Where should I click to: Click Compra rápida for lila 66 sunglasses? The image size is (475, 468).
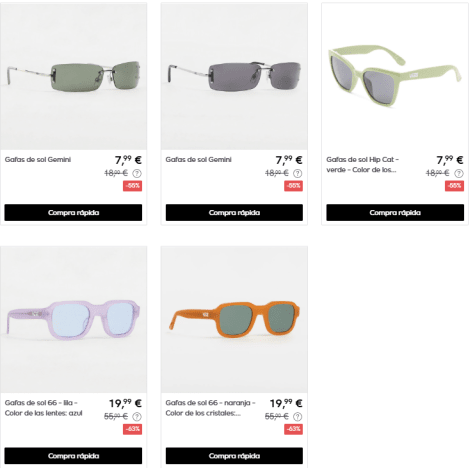73,456
